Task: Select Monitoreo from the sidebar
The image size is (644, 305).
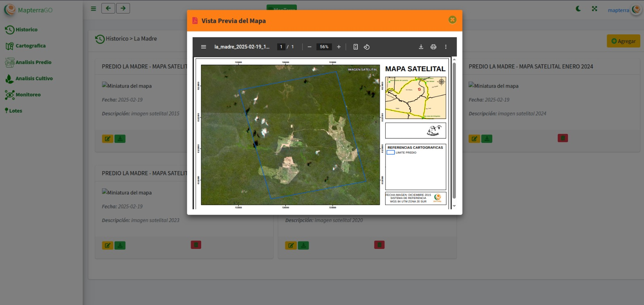Action: click(28, 95)
